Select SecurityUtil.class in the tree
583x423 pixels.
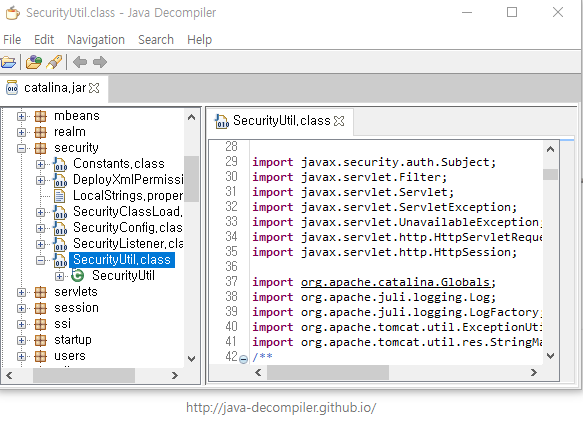coord(122,259)
